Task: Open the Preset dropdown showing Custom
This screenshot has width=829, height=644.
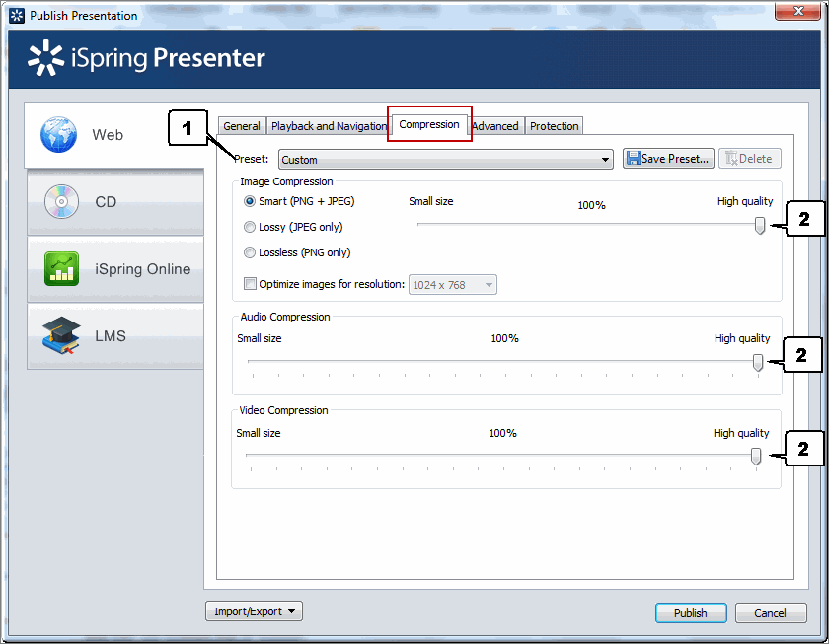Action: (446, 160)
